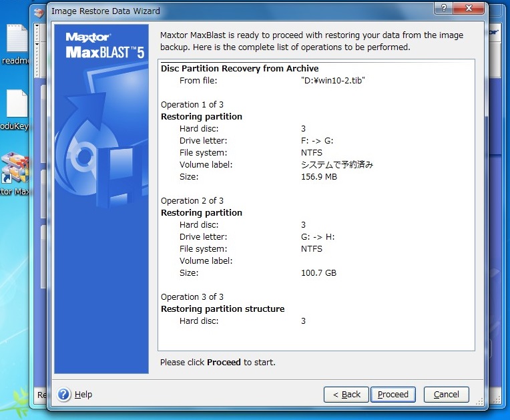Click the volume label "システムで予約済み"
This screenshot has height=420, width=510.
coord(337,165)
